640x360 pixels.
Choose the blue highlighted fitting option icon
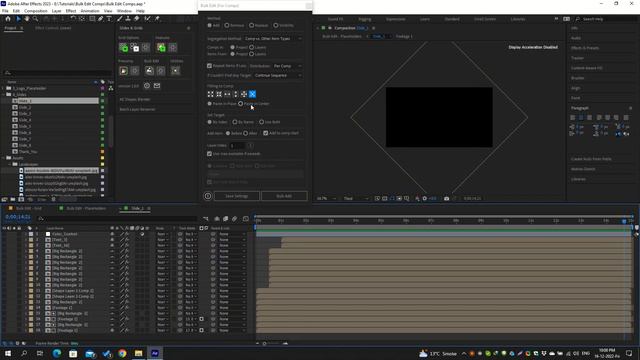pos(252,94)
